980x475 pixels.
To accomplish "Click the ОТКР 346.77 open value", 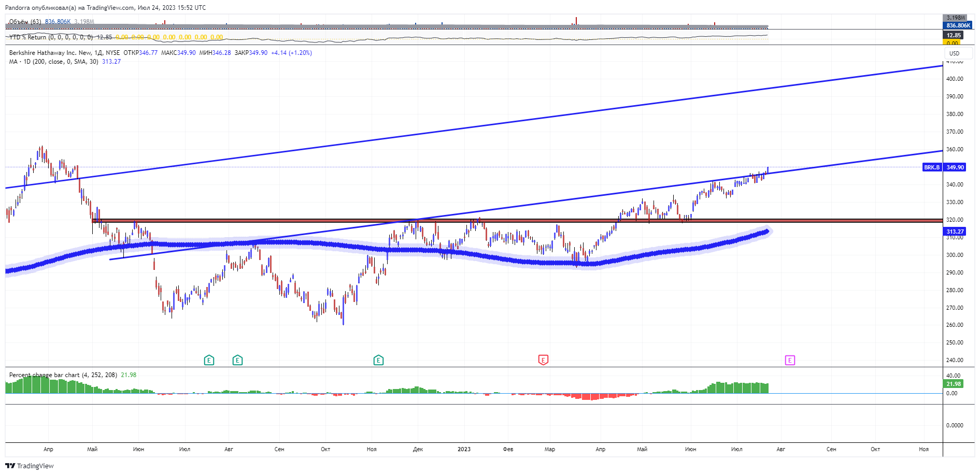I will pos(140,53).
